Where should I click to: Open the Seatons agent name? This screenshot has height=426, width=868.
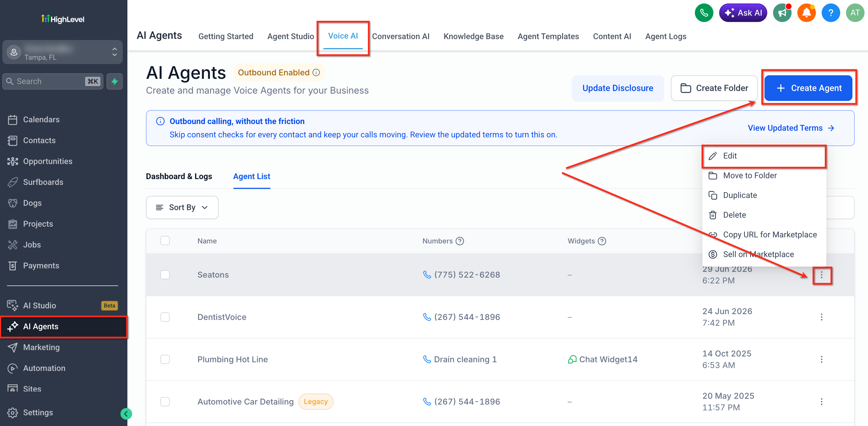click(213, 275)
